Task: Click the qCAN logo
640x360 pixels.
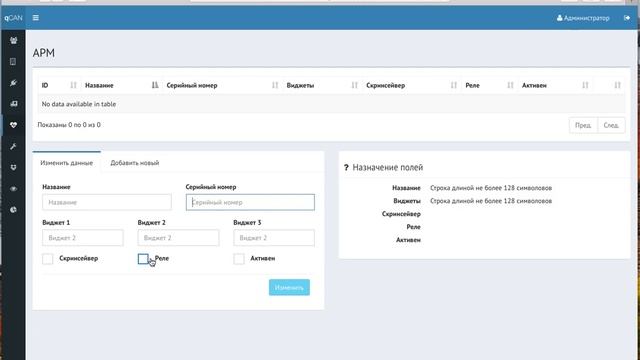Action: [x=13, y=18]
